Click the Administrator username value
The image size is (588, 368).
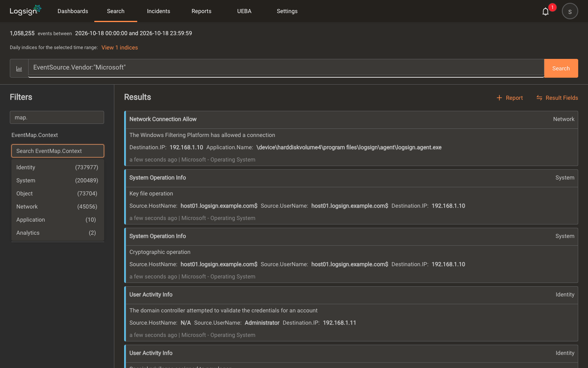point(262,323)
